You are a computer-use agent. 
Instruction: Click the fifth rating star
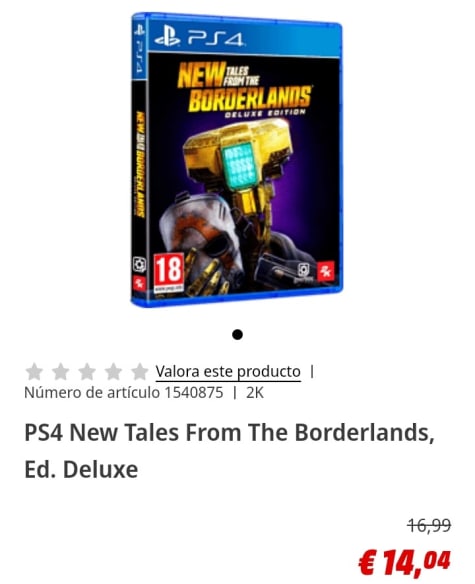pyautogui.click(x=140, y=371)
